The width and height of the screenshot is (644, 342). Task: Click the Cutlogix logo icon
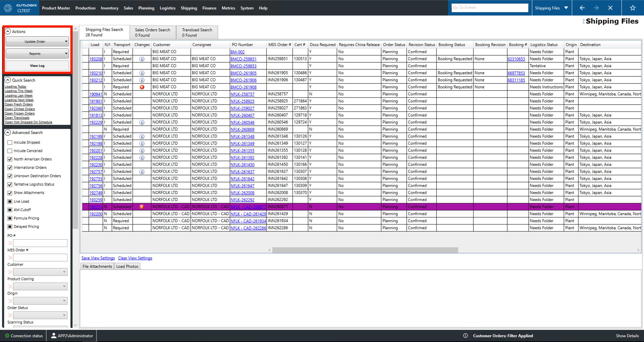click(x=8, y=8)
